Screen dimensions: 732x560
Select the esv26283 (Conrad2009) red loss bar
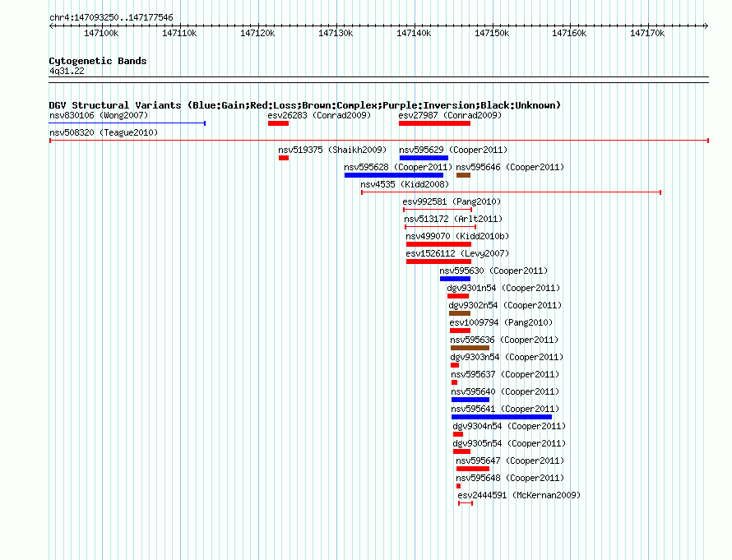point(278,123)
